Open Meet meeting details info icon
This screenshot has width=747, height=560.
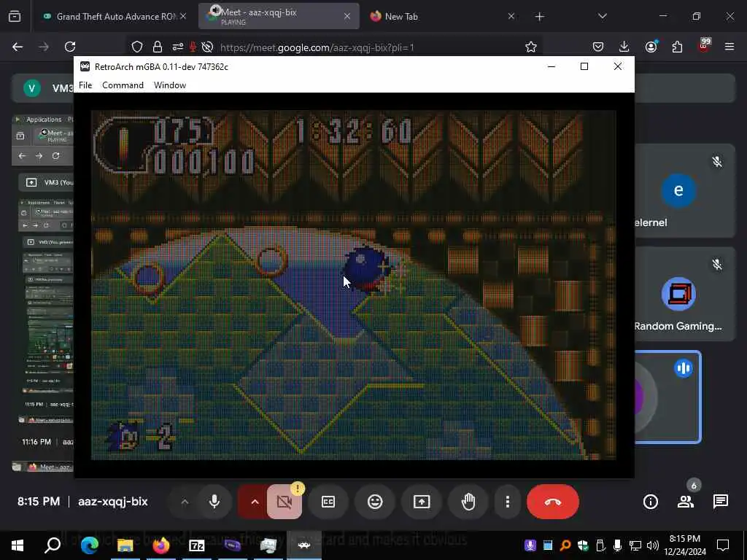pyautogui.click(x=650, y=502)
